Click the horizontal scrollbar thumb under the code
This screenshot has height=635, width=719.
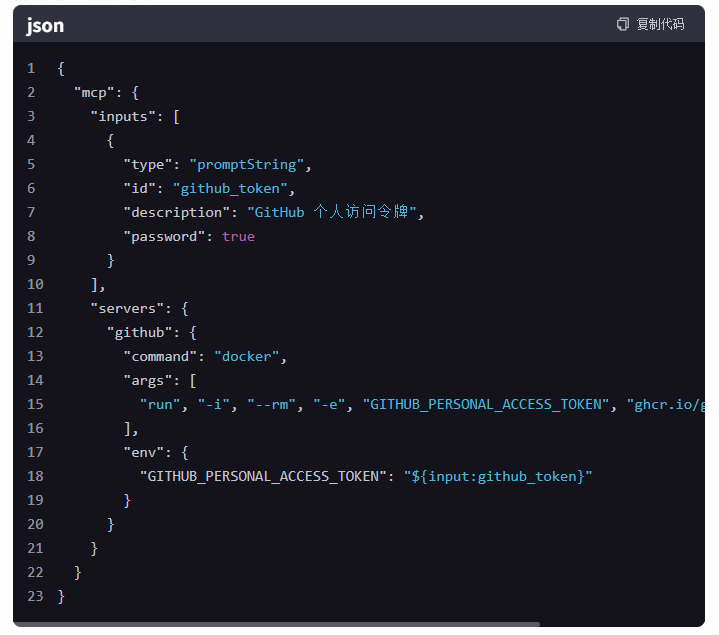pos(277,625)
